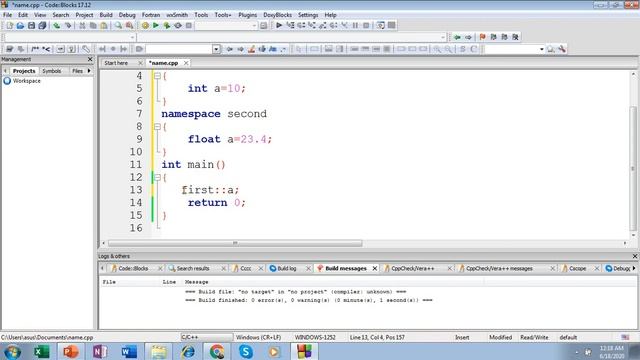Click the Previous bookmark icon
This screenshot has height=360, width=640.
493,37
